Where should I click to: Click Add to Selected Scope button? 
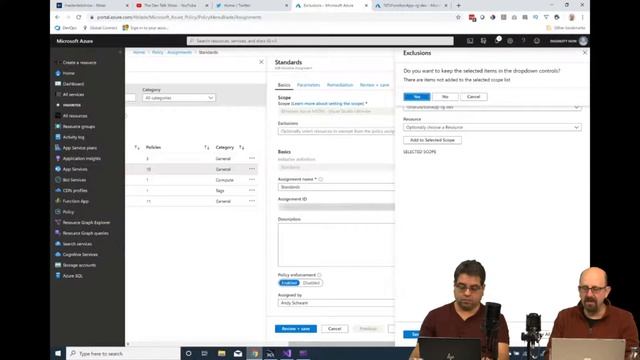(x=432, y=140)
